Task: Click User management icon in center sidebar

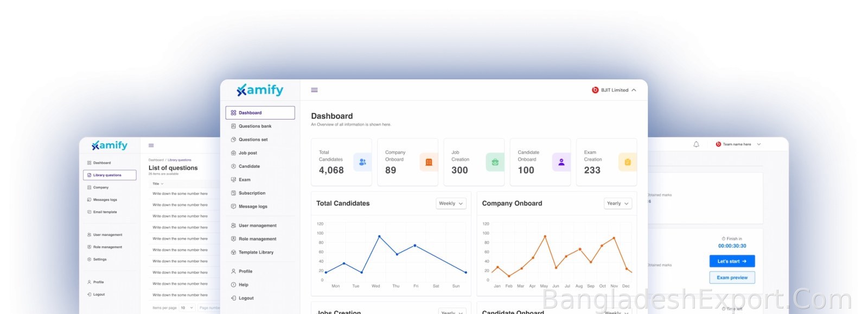Action: (x=233, y=225)
